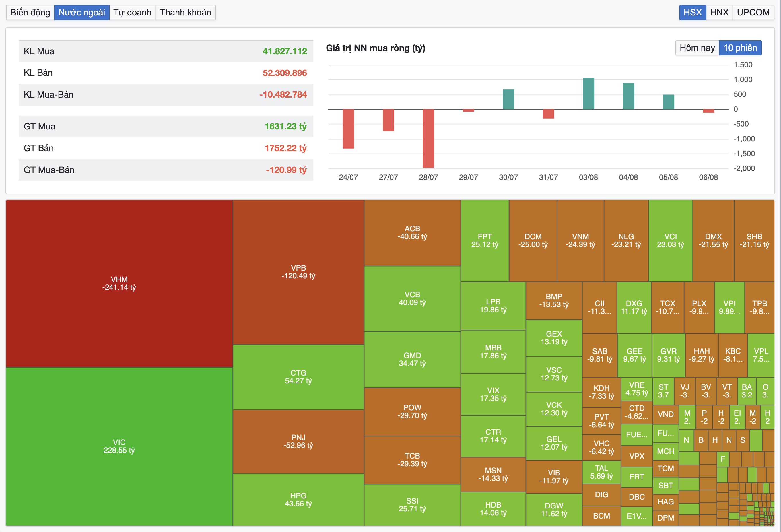The width and height of the screenshot is (781, 532).
Task: Select the VCI 23.03 tỷ block
Action: point(671,241)
